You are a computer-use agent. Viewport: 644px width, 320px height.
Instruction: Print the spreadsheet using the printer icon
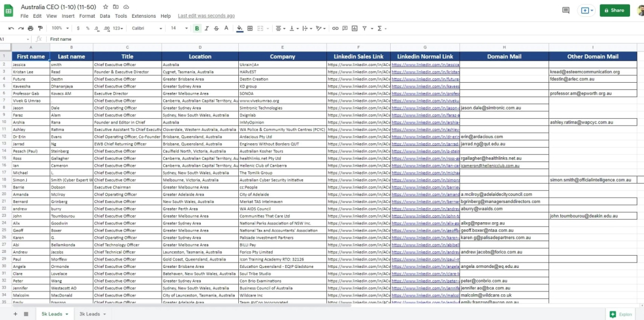coord(31,28)
